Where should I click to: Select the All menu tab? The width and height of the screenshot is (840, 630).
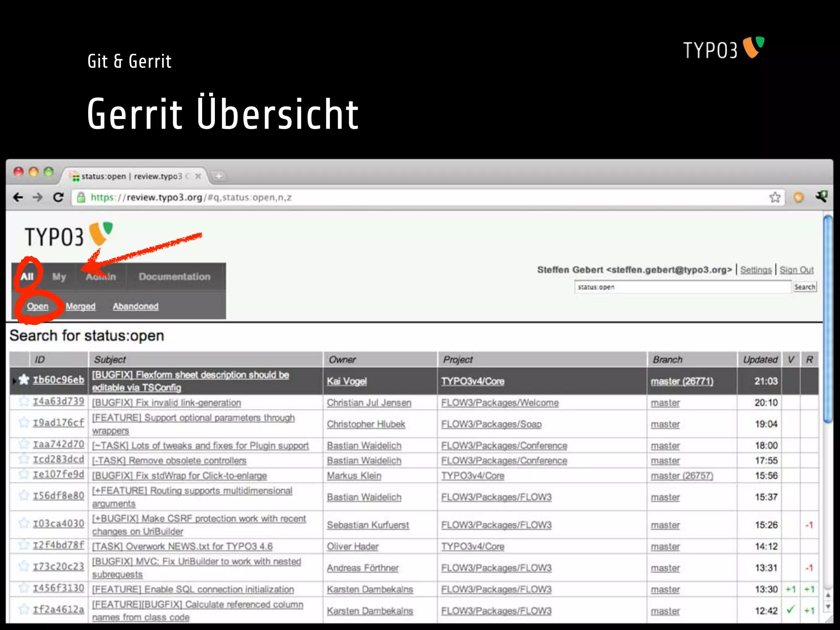[27, 276]
